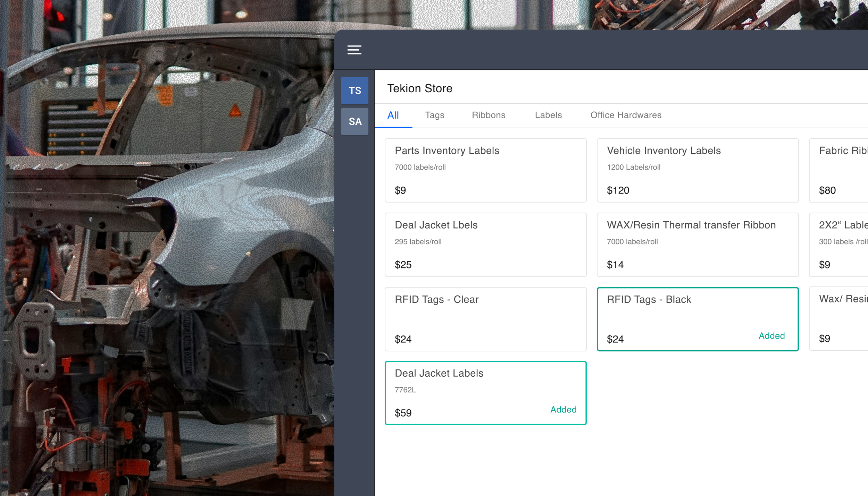Screen dimensions: 868x496
Task: Switch to the Tags tab
Action: point(434,115)
